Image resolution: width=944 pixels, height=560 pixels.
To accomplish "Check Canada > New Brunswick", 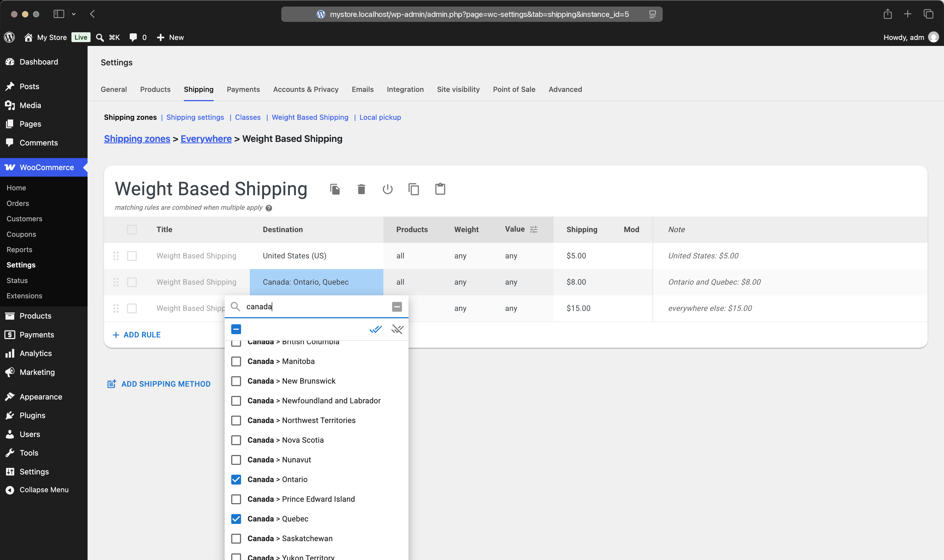I will [x=236, y=381].
